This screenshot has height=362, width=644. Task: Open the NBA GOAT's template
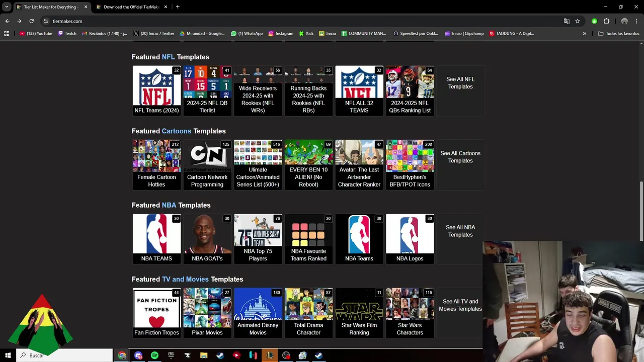(x=207, y=239)
